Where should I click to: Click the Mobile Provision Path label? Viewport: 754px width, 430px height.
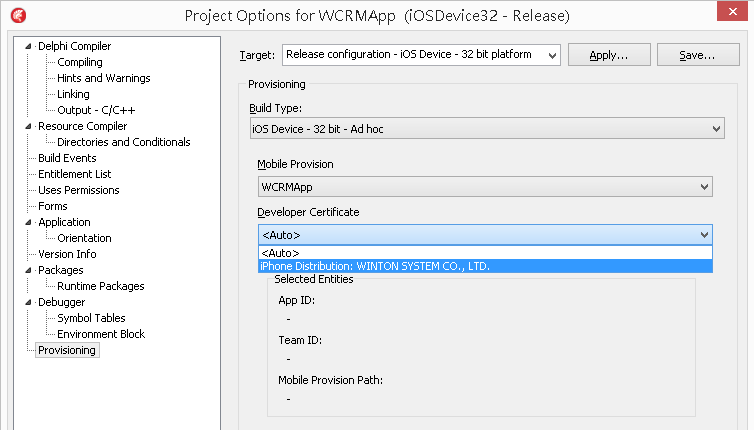click(330, 380)
